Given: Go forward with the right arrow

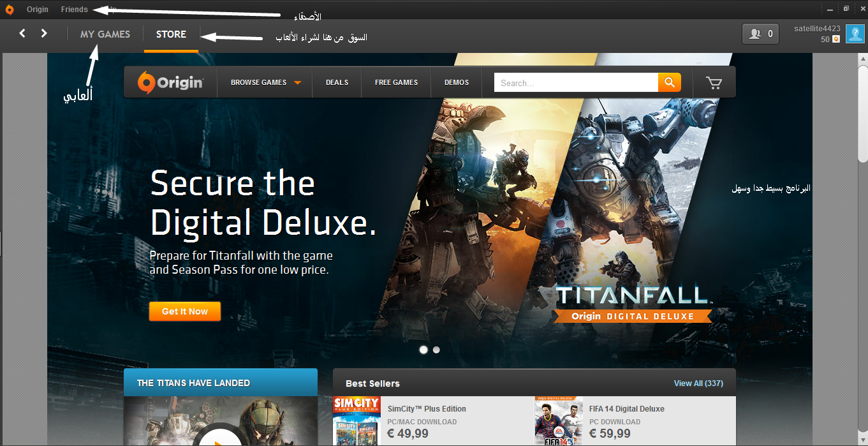Looking at the screenshot, I should point(44,33).
